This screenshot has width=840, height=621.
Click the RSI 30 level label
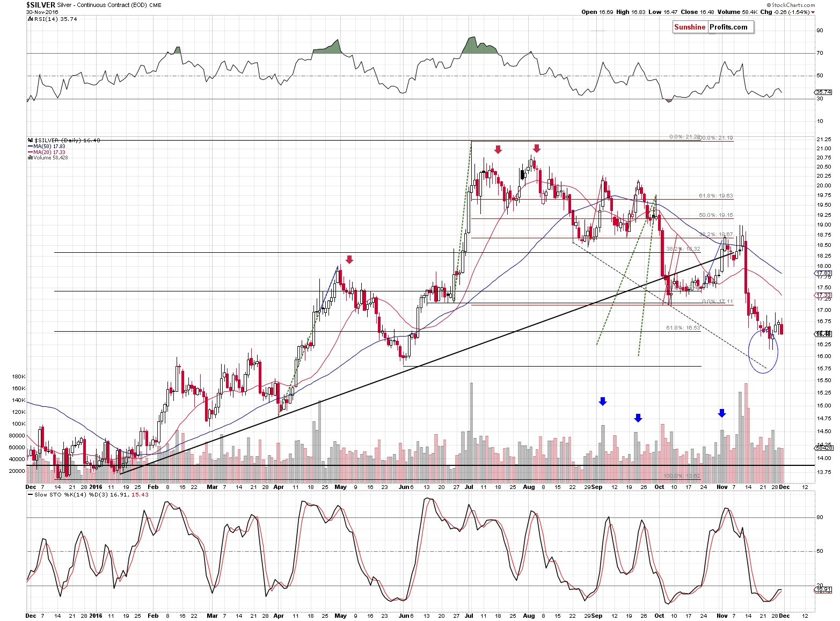pyautogui.click(x=820, y=98)
